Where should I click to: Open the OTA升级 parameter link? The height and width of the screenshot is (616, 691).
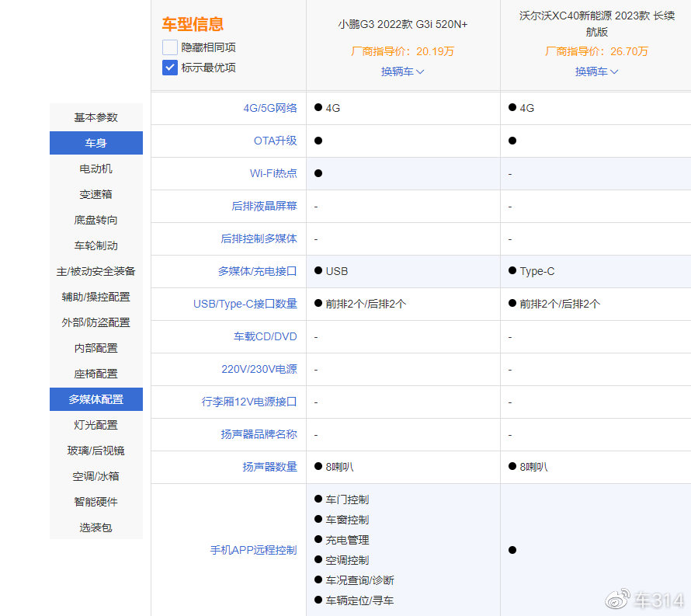[276, 141]
